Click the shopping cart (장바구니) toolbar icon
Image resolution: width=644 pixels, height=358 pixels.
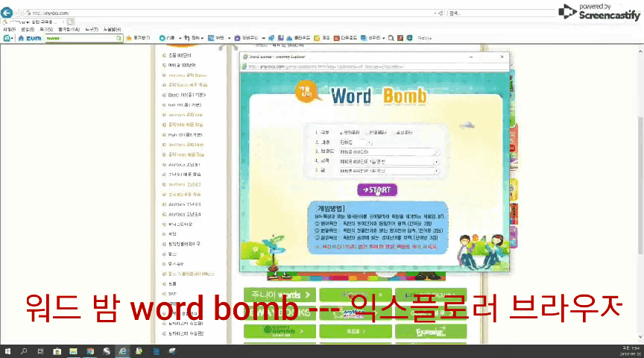point(237,38)
